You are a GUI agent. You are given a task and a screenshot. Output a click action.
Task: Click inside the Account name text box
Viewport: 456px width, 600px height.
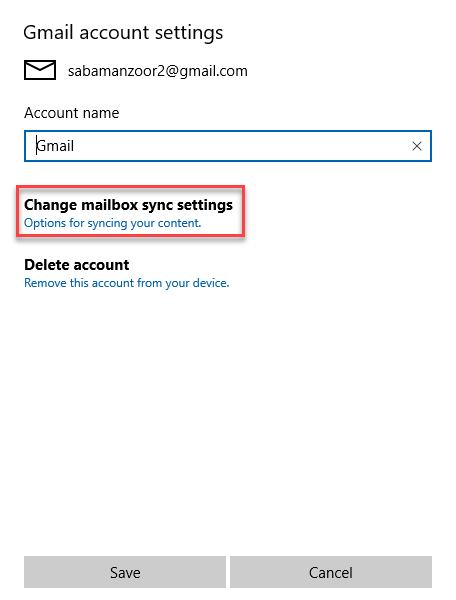click(x=228, y=146)
